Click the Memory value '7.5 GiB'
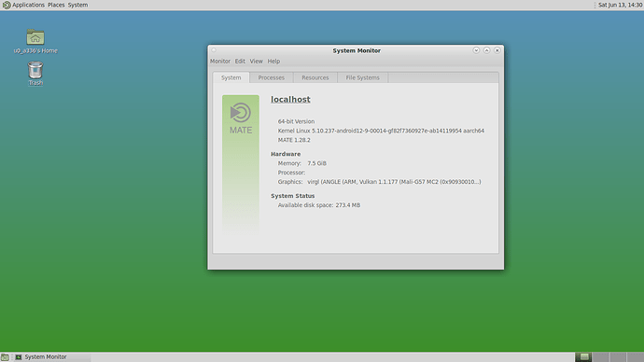 click(316, 163)
